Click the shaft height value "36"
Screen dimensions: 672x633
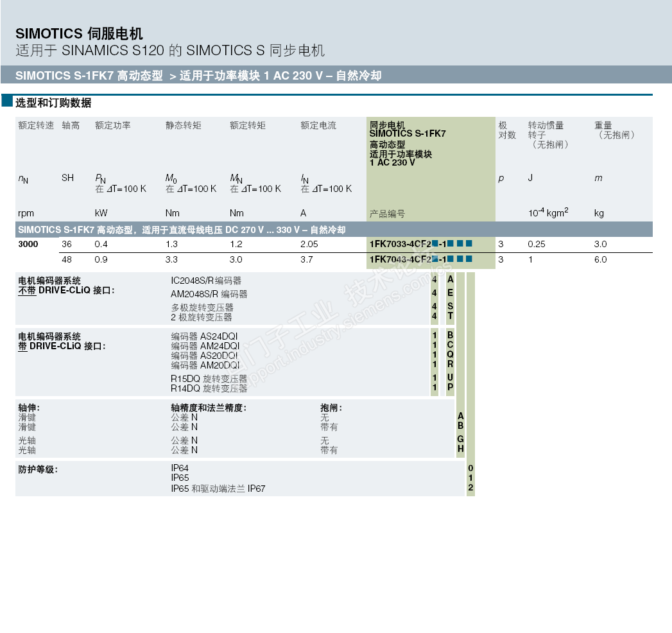click(x=67, y=244)
